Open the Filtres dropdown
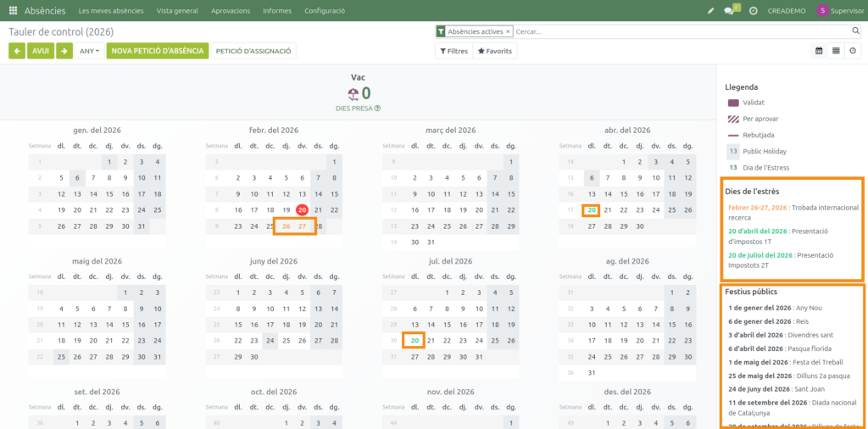The width and height of the screenshot is (868, 429). point(453,51)
